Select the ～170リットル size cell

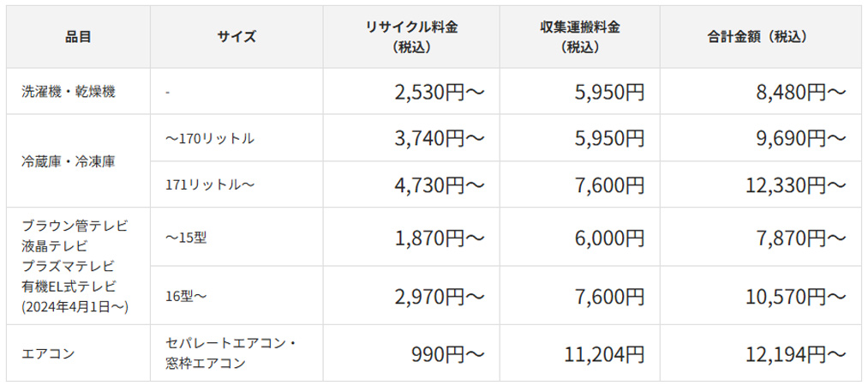tap(210, 138)
